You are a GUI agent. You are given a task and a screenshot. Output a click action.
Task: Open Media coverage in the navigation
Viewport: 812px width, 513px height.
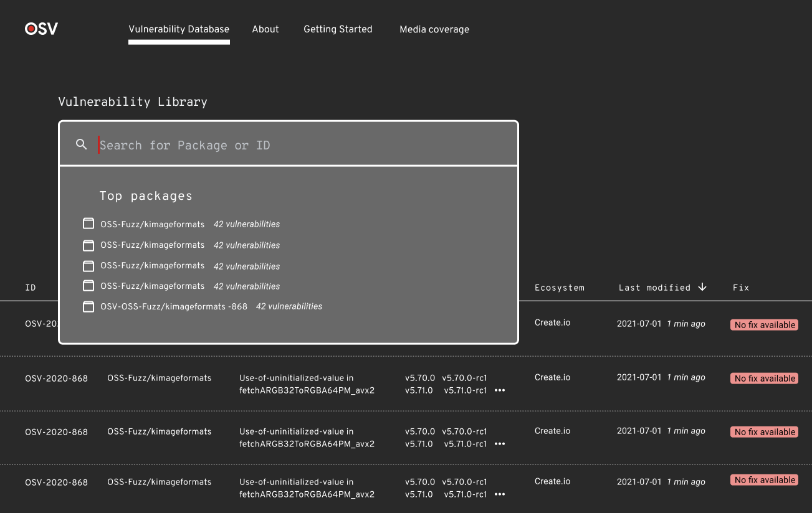(x=434, y=29)
